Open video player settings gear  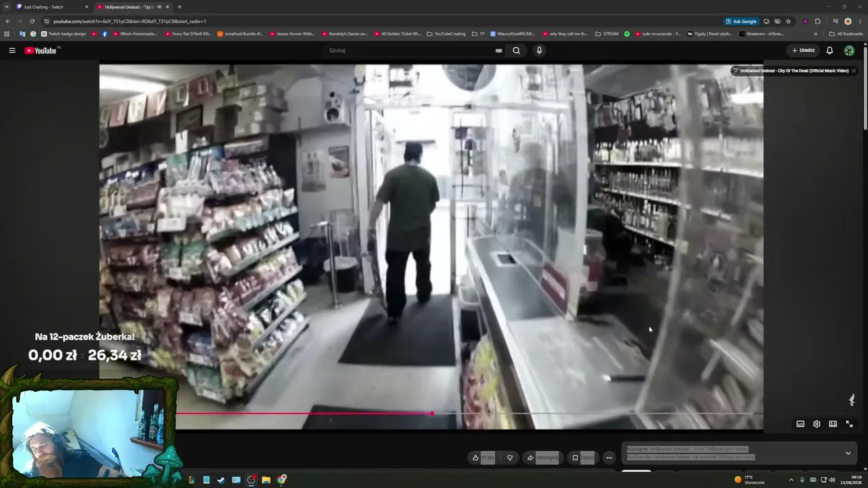click(816, 424)
